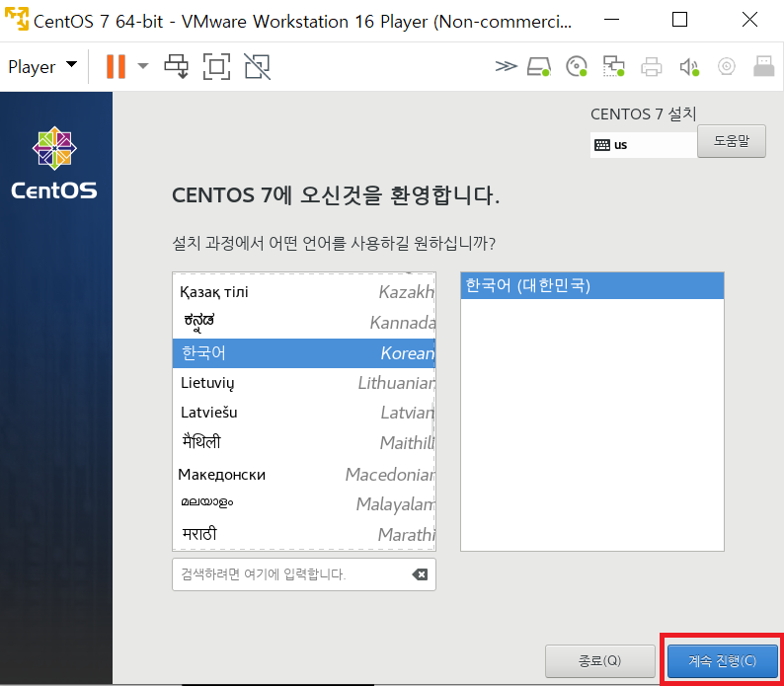Click the 종료(Q) quit button
The image size is (784, 686).
pos(600,660)
